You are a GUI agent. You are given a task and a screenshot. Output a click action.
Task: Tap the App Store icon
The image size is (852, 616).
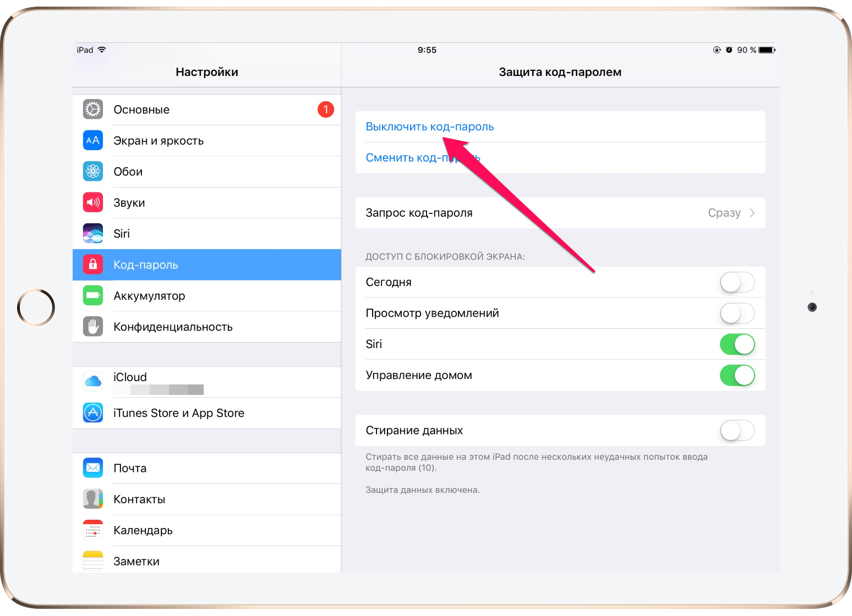coord(93,413)
